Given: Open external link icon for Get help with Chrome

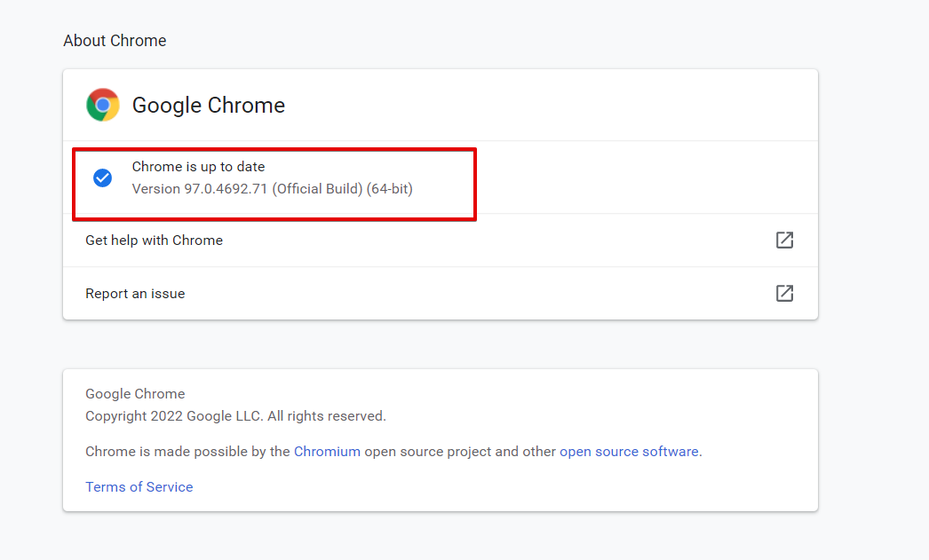Looking at the screenshot, I should click(x=784, y=240).
